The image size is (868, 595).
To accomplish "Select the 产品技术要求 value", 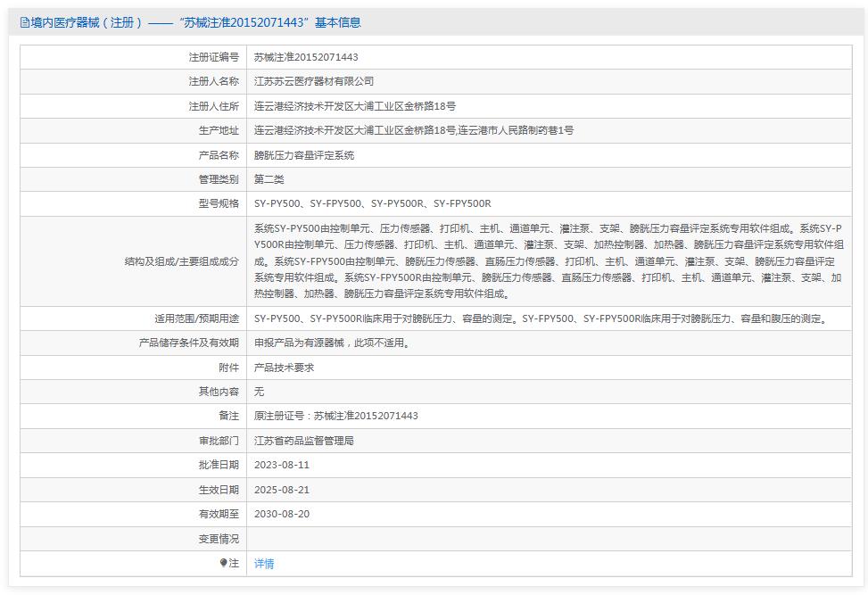I will (284, 368).
